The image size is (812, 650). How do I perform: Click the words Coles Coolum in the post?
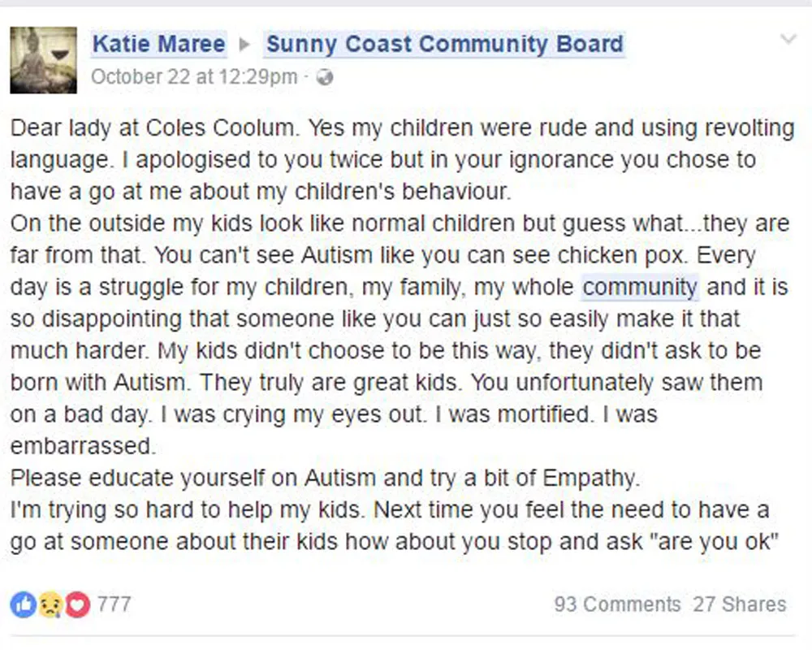219,128
